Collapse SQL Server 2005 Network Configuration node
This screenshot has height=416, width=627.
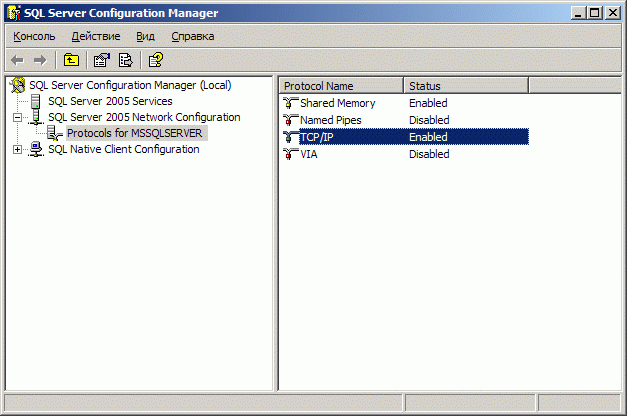coord(17,118)
